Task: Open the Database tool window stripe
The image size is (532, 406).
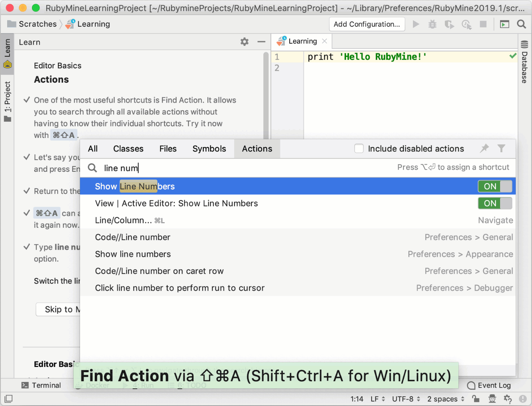Action: click(x=524, y=62)
